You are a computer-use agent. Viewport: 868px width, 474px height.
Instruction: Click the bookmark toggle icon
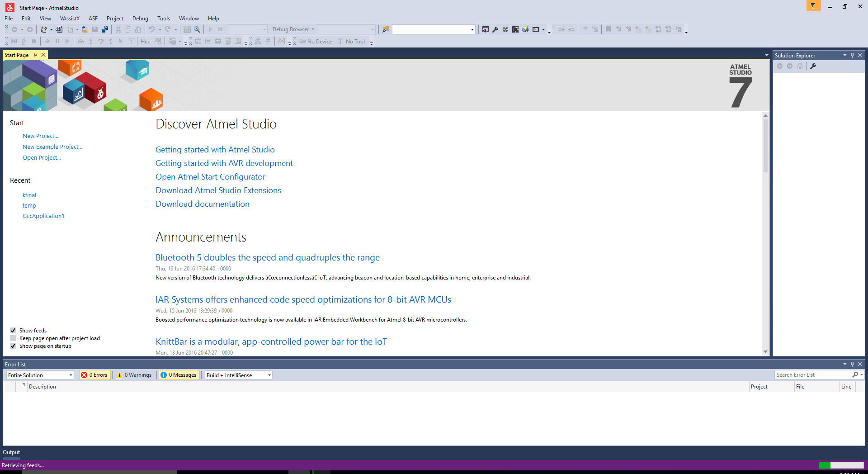click(608, 29)
